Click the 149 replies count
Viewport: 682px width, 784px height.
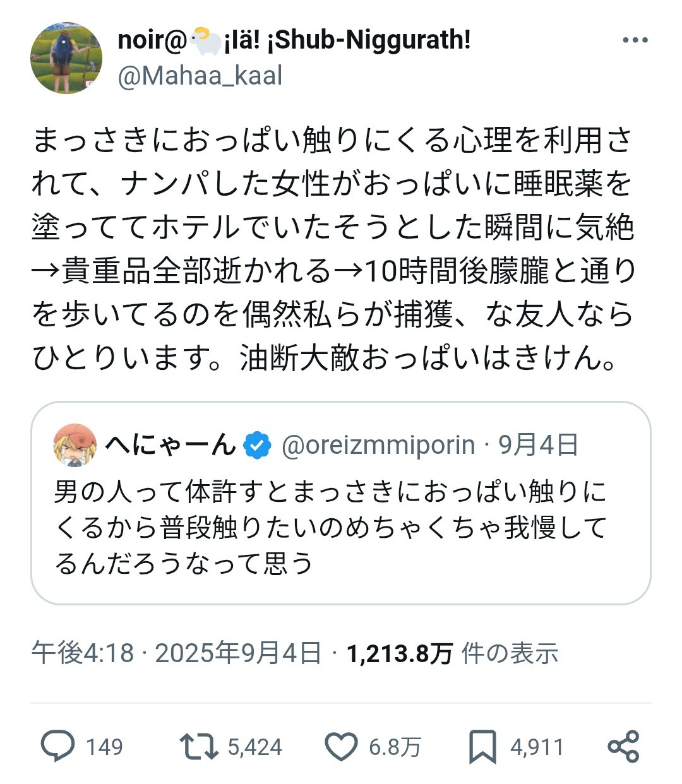point(104,747)
